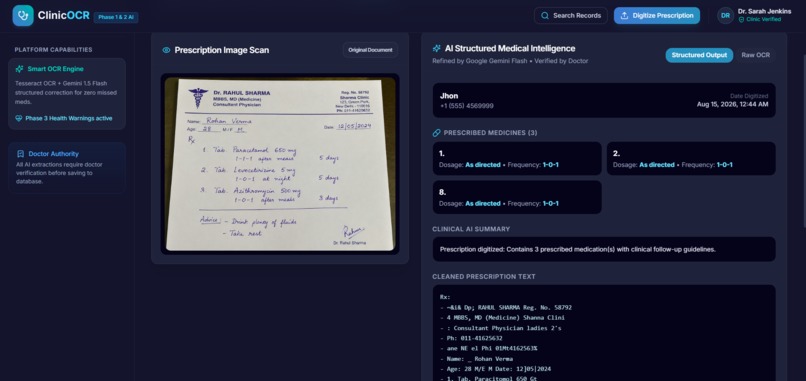Select medicine card number 8.

[x=517, y=197]
